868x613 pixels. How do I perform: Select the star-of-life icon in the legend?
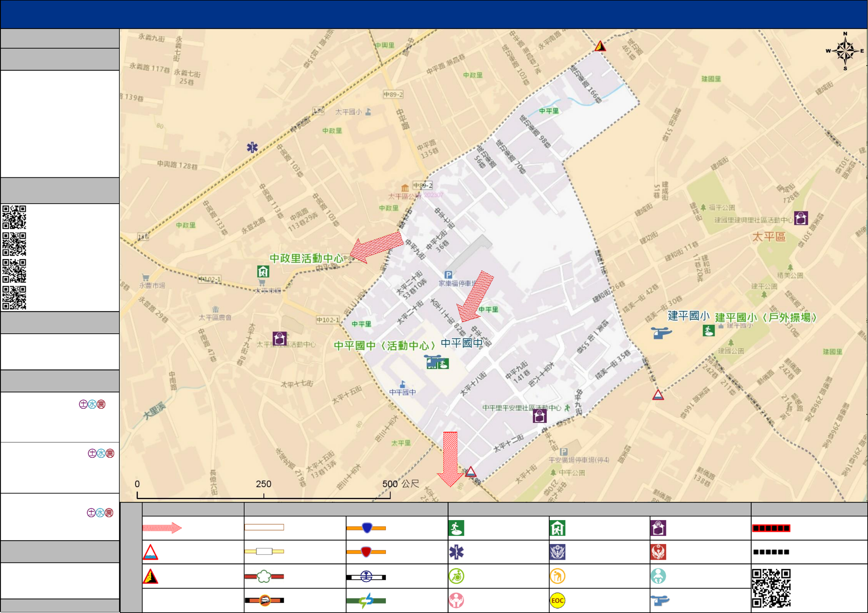point(456,552)
